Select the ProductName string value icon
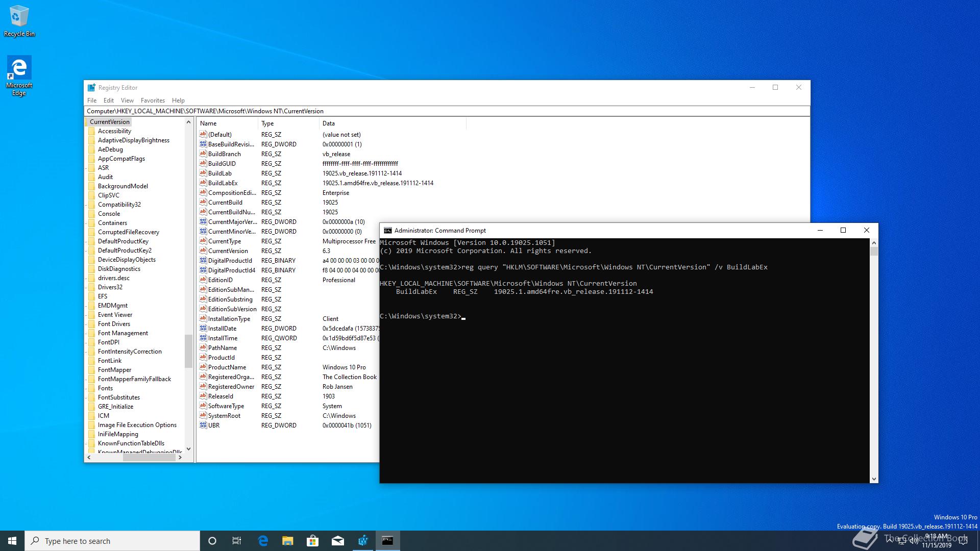 point(203,367)
